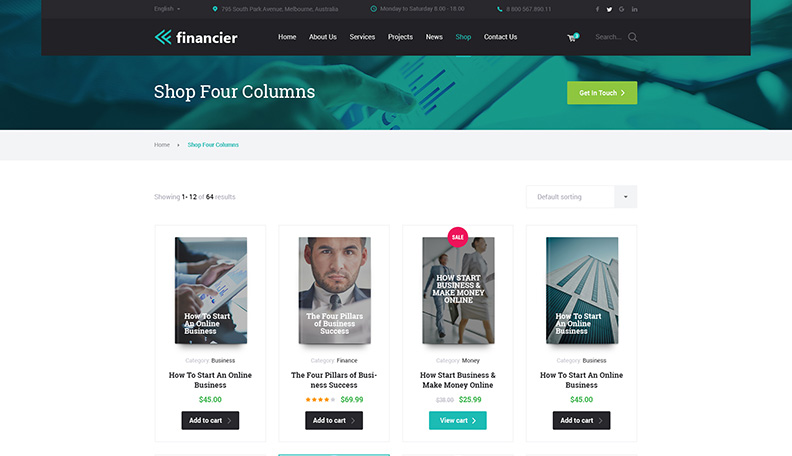
Task: Click the sorting dropdown arrow button
Action: 626,197
